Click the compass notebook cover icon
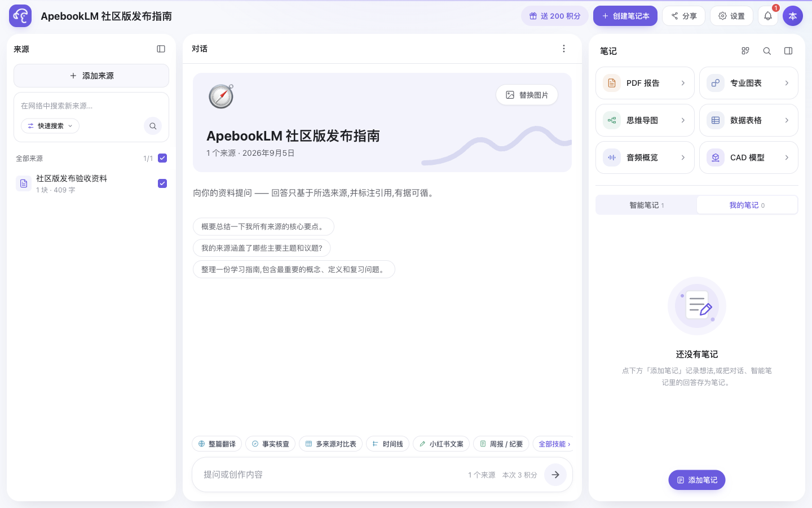 point(221,96)
